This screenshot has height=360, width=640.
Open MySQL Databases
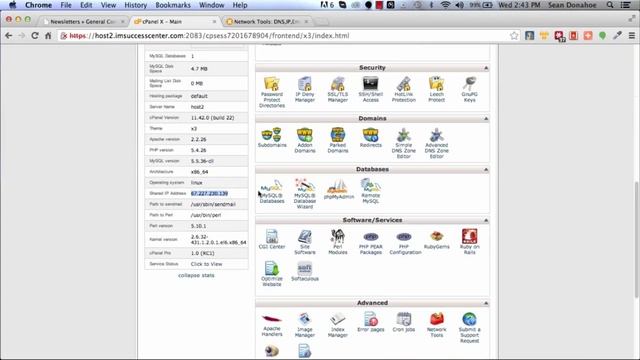[x=272, y=191]
